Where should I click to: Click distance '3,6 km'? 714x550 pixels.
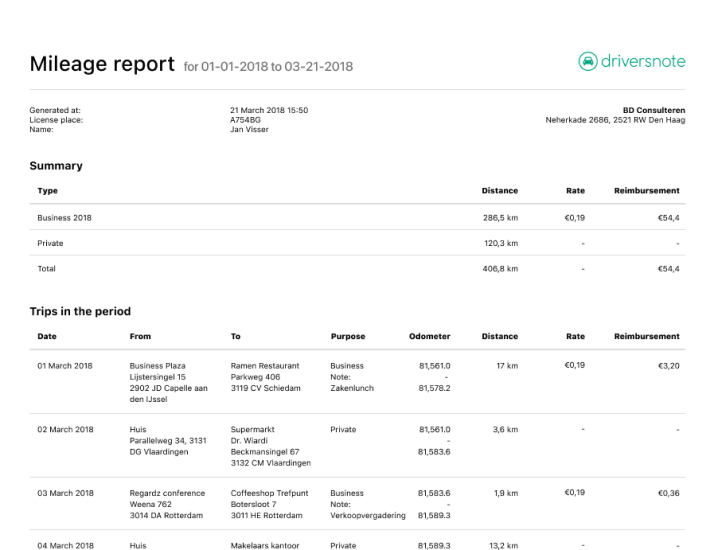(505, 429)
